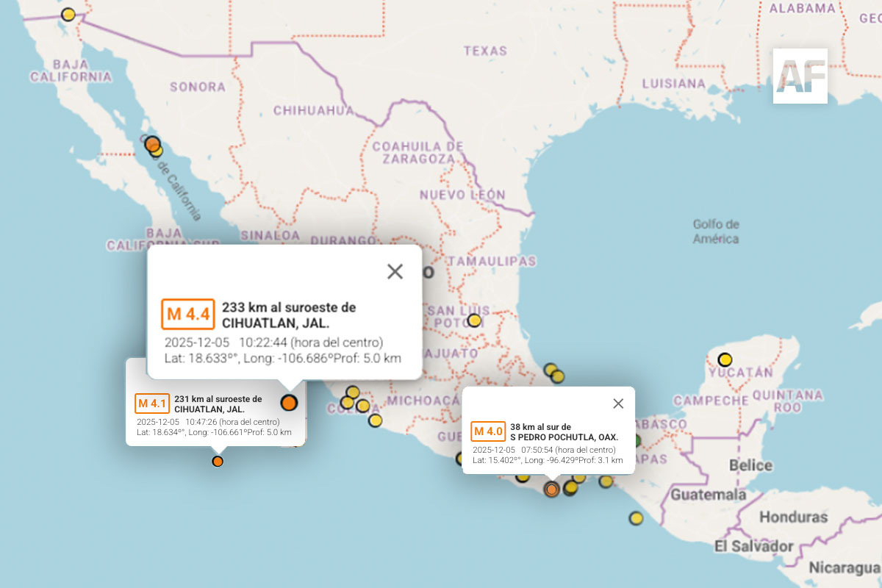Select the yellow marker at top-left near Baja California
The image size is (882, 588).
[68, 14]
